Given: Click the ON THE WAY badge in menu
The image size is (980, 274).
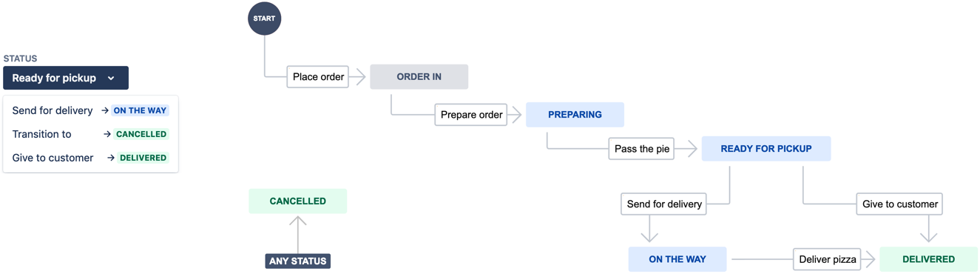Looking at the screenshot, I should click(x=140, y=110).
